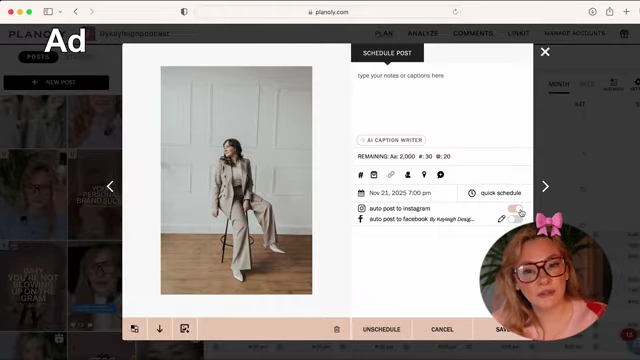Click the chain link icon
This screenshot has width=640, height=360.
[x=391, y=175]
